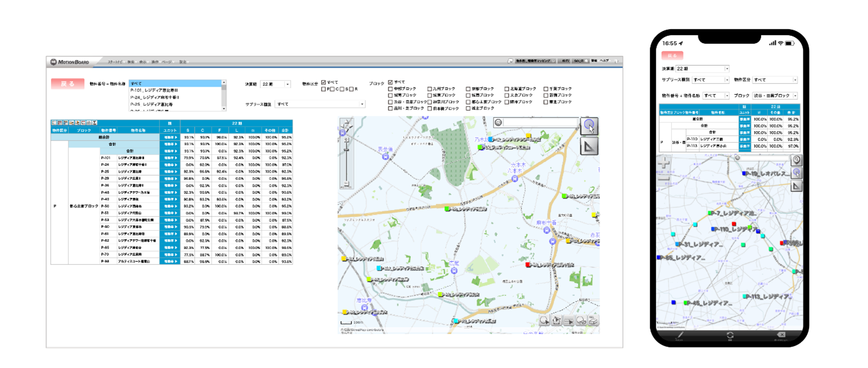The width and height of the screenshot is (868, 368).
Task: Click the red property marker on the desktop map
Action: [527, 265]
